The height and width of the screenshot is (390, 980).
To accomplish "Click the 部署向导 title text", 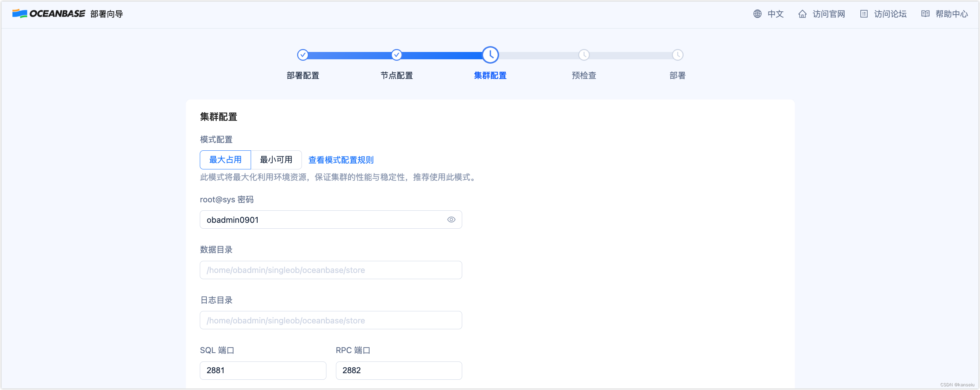I will click(x=106, y=14).
